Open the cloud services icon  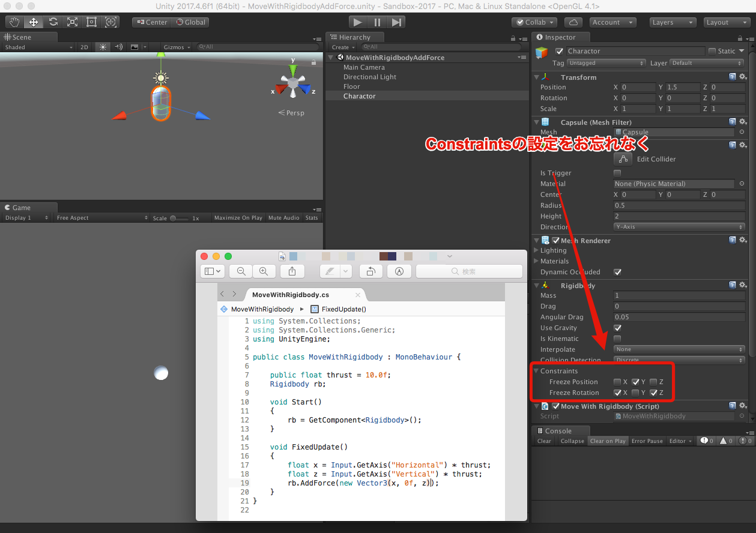[573, 22]
